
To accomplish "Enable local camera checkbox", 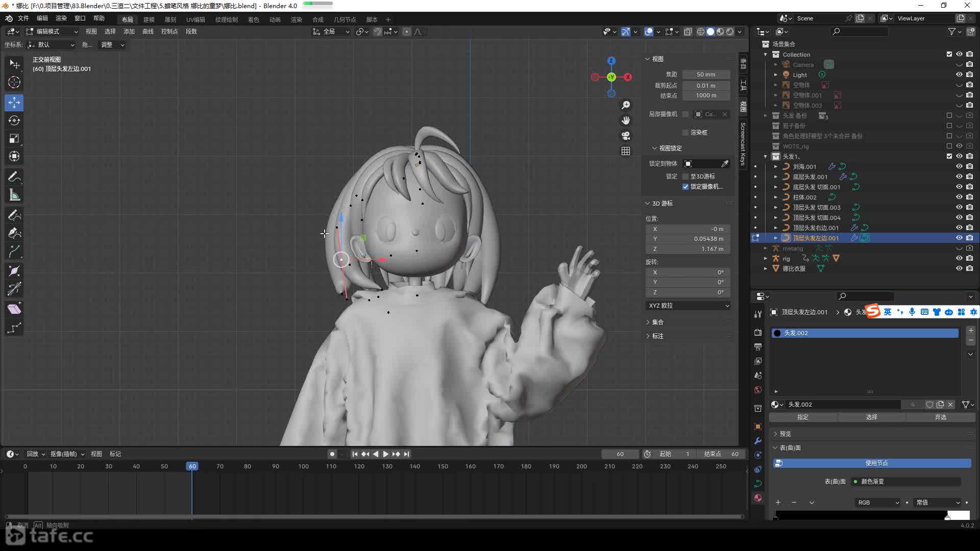I will (685, 114).
